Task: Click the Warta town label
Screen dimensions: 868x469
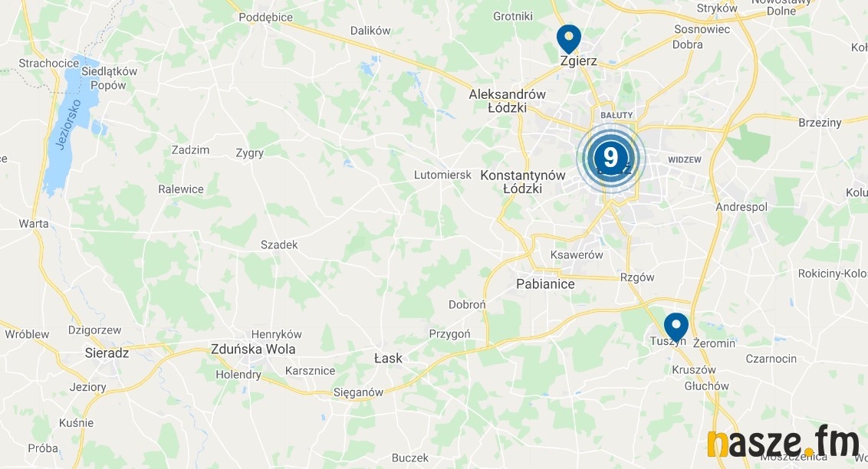Action: pyautogui.click(x=34, y=224)
